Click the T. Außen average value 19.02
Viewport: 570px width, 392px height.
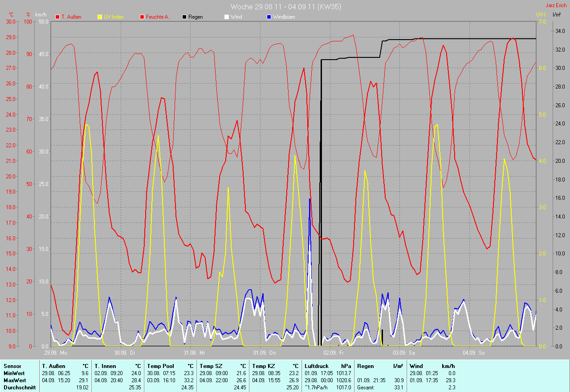(x=81, y=388)
